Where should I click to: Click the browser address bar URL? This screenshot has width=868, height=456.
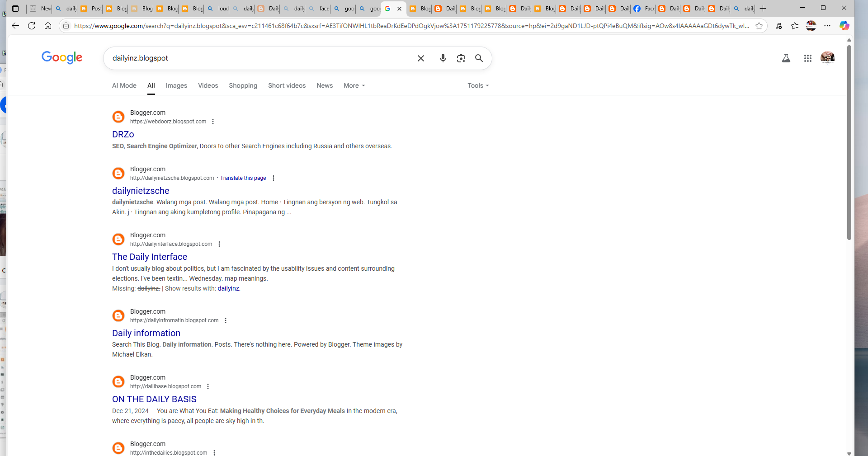coord(411,26)
